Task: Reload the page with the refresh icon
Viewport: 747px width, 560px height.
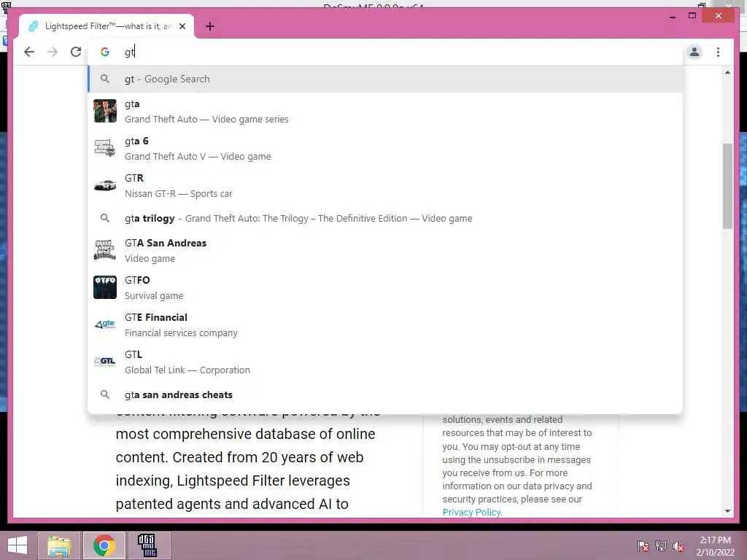Action: point(76,52)
